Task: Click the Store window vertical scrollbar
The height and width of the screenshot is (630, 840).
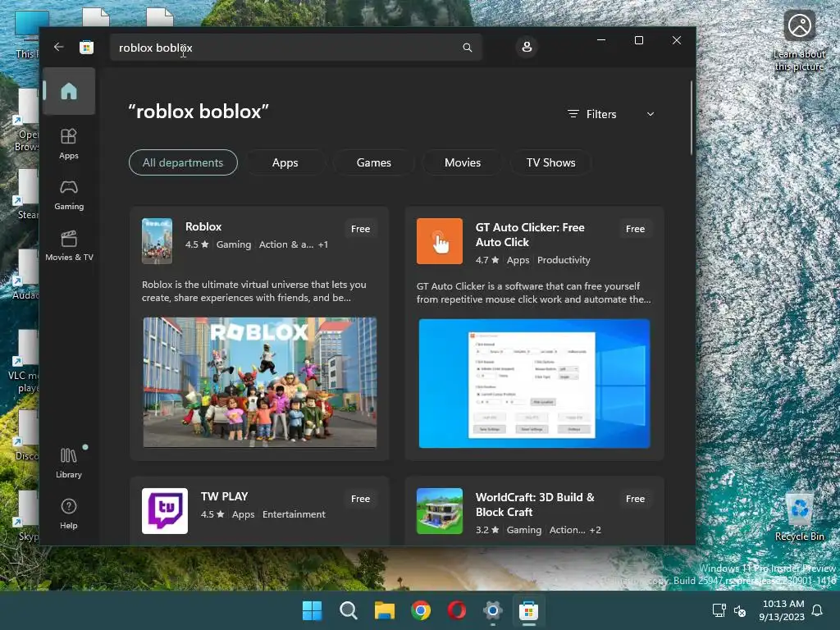Action: click(691, 118)
